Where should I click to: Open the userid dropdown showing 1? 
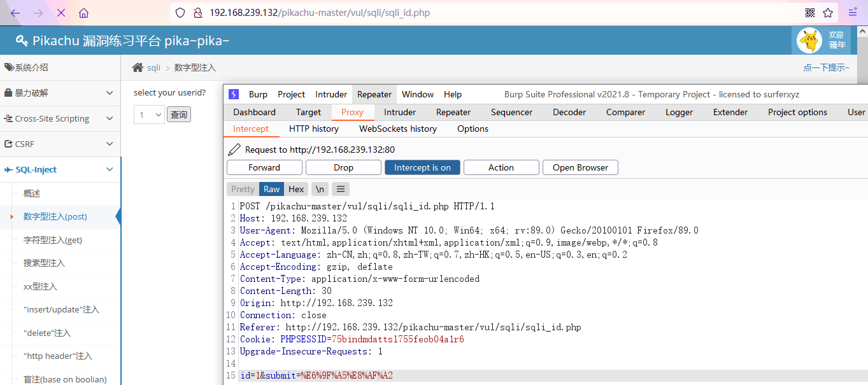coord(149,115)
